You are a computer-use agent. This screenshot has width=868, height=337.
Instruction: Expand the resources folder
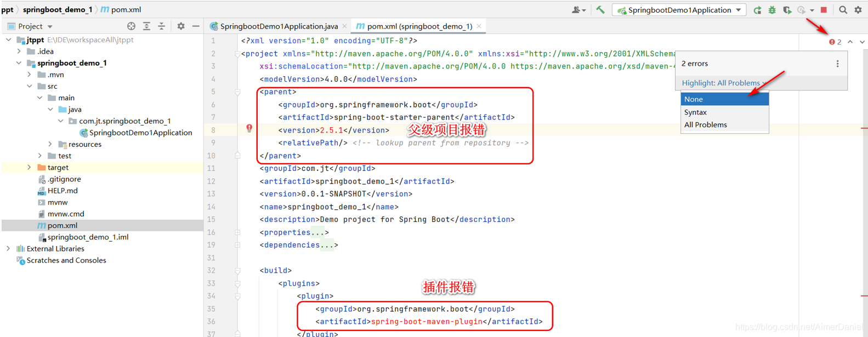coord(50,144)
